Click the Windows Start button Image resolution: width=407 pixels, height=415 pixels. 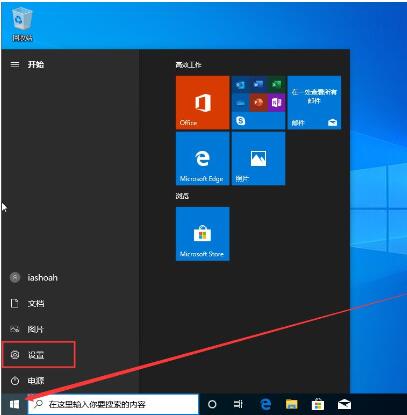(14, 404)
